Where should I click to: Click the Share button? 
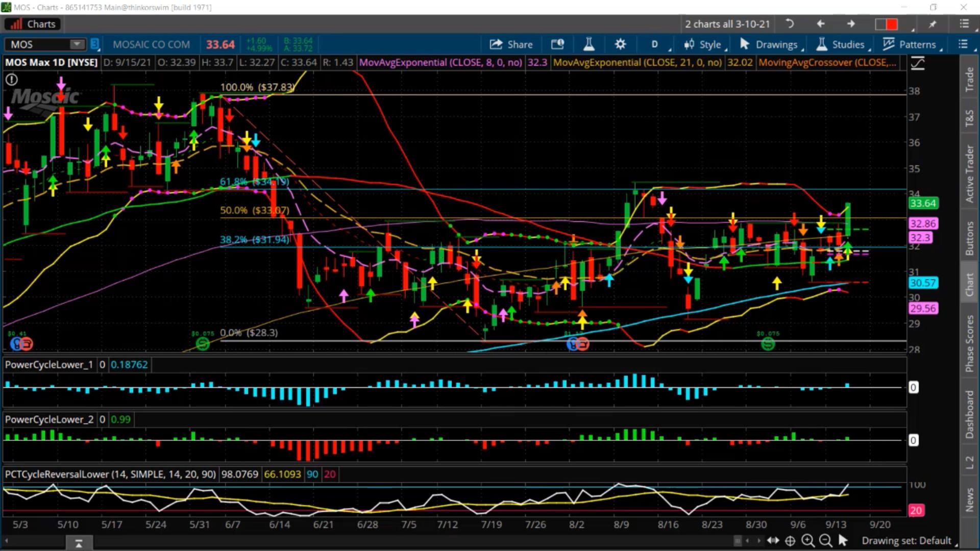coord(511,44)
